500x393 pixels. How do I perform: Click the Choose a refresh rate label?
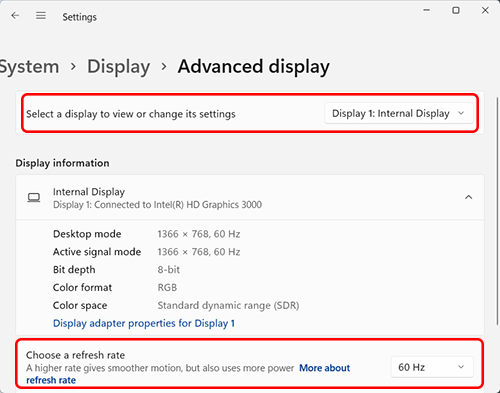tap(75, 355)
